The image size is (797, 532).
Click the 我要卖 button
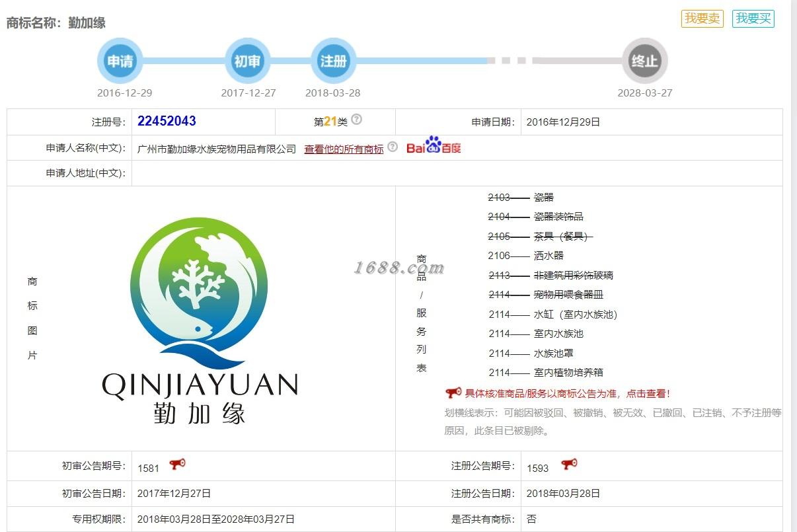pyautogui.click(x=702, y=19)
